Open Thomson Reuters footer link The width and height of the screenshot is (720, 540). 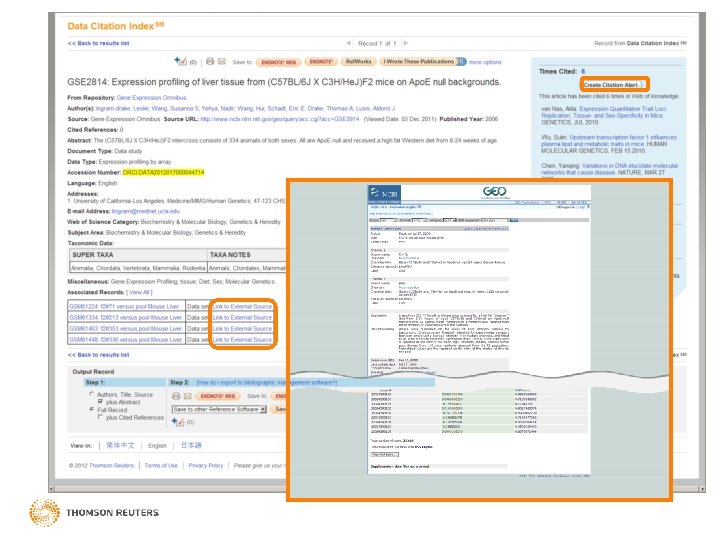111,466
